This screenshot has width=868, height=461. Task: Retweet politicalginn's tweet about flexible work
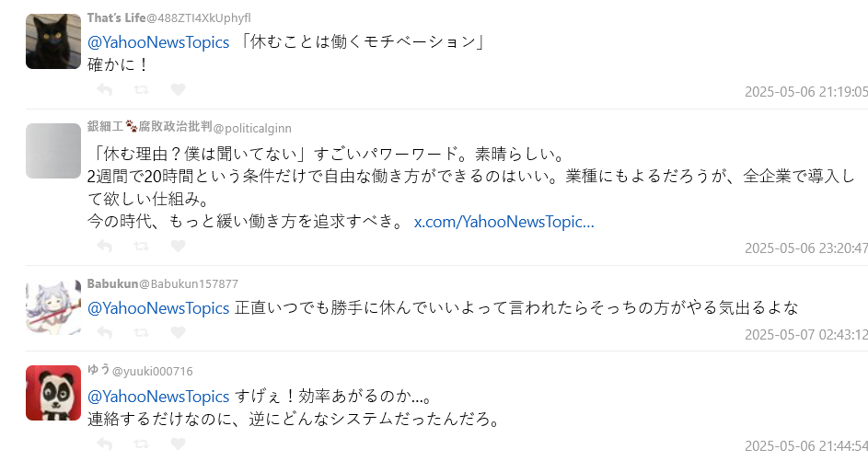coord(142,247)
